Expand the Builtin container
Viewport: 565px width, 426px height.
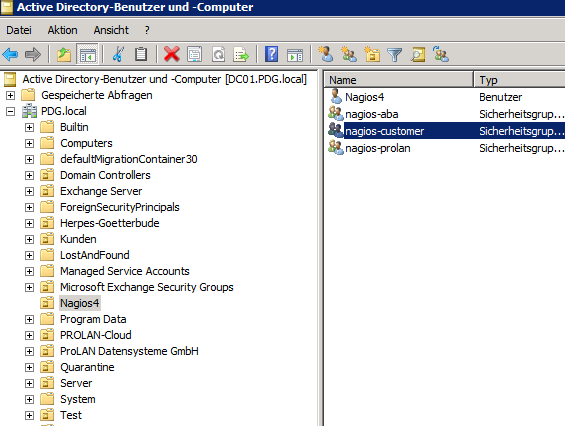coord(30,128)
